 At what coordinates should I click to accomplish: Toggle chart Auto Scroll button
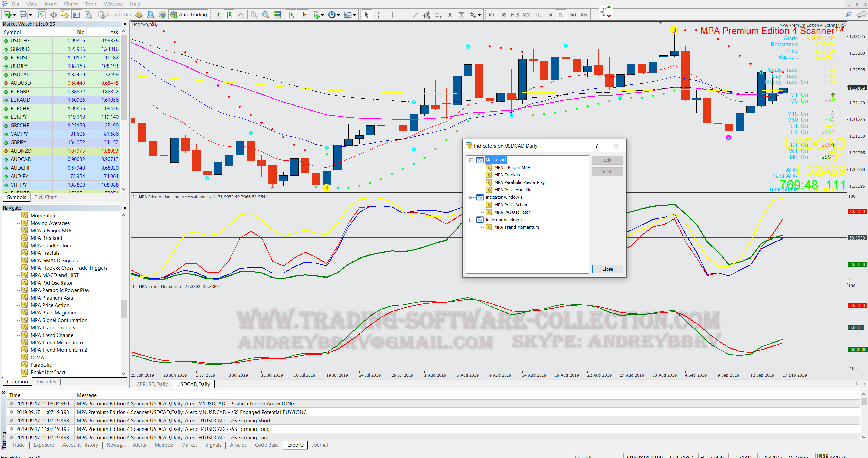click(291, 15)
